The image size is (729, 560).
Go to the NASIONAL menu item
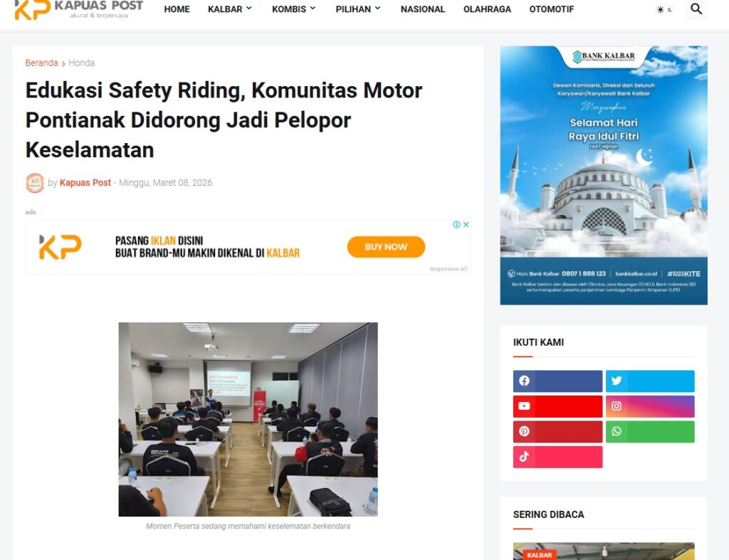(423, 9)
